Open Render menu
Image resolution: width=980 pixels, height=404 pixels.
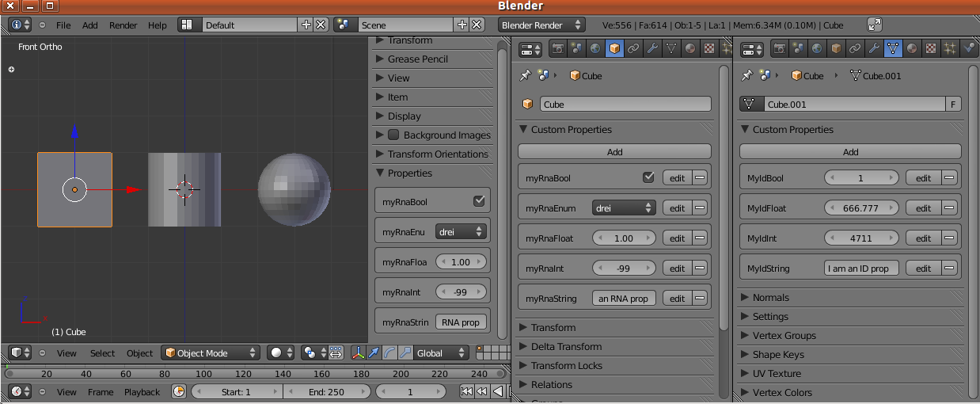point(123,25)
